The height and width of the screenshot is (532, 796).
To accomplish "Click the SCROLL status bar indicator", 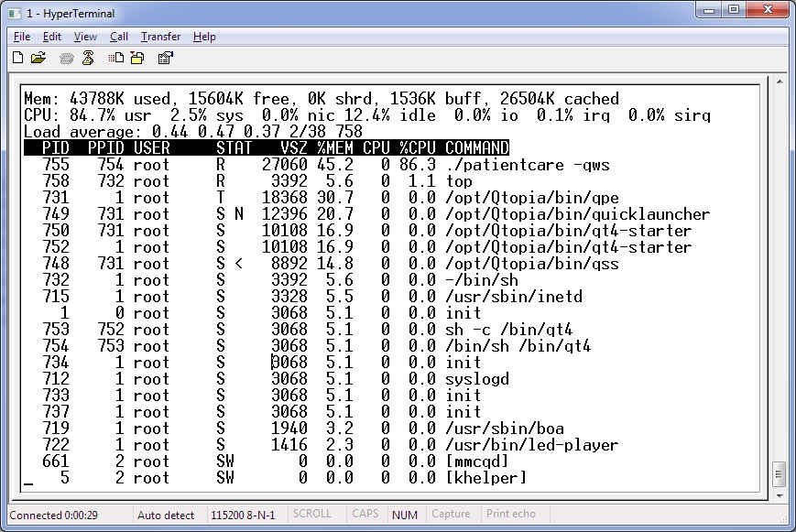I will point(312,515).
